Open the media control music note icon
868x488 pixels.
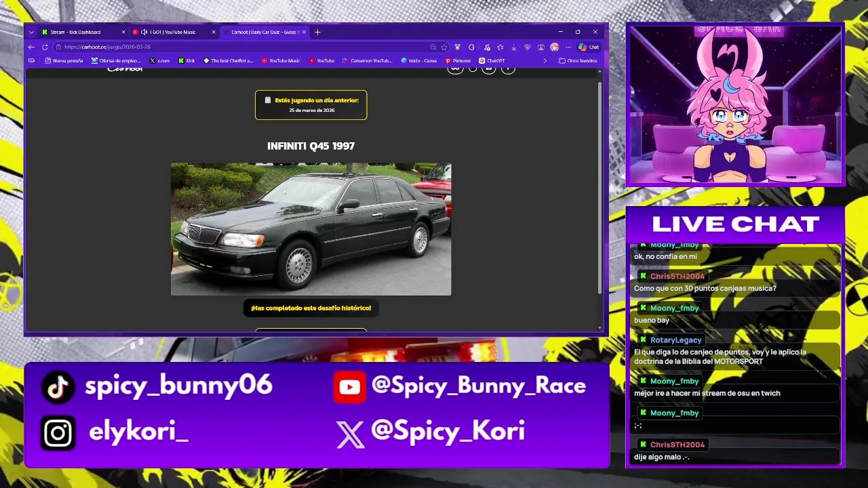[487, 47]
